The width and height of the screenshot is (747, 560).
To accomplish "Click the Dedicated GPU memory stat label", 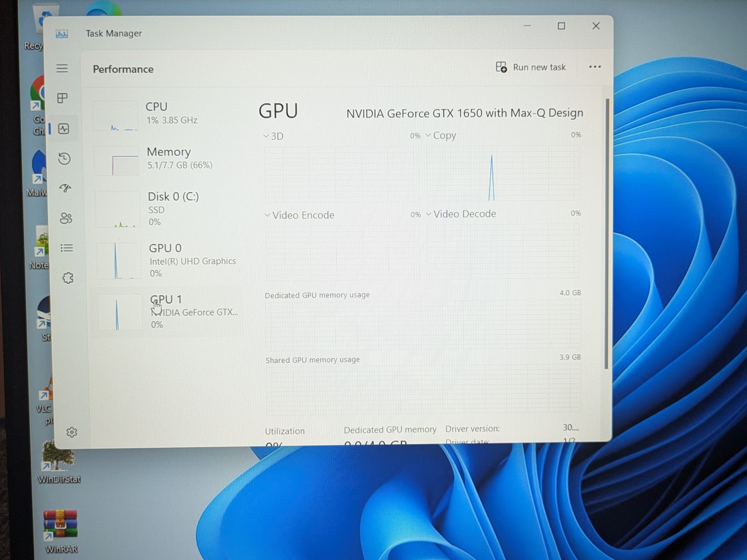I will click(x=390, y=430).
